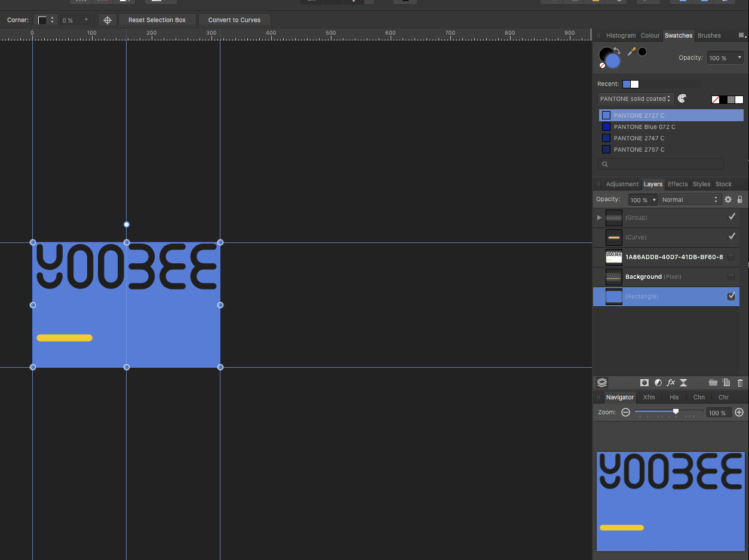Add an adjustment layer via half-circle icon
Screen dimensions: 749x560
point(658,383)
